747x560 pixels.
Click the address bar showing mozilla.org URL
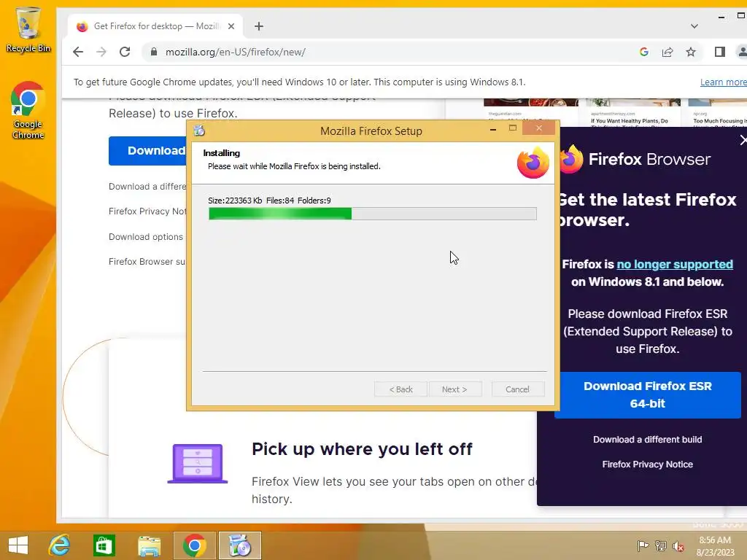pyautogui.click(x=391, y=52)
